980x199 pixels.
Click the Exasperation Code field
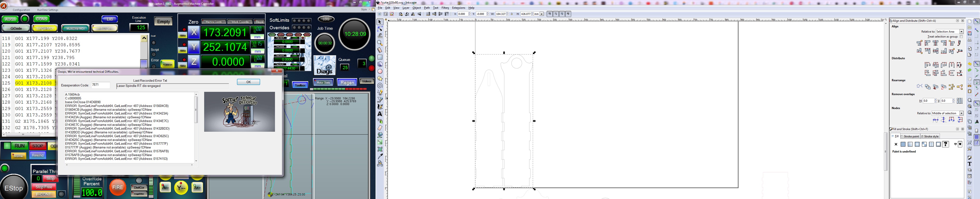click(x=101, y=85)
